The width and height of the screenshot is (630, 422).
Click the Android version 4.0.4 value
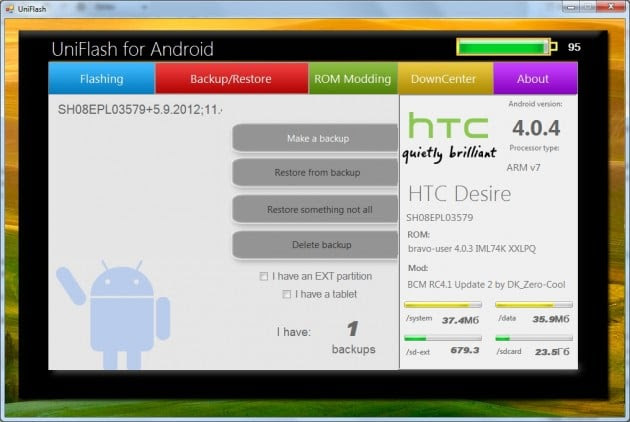(x=536, y=128)
